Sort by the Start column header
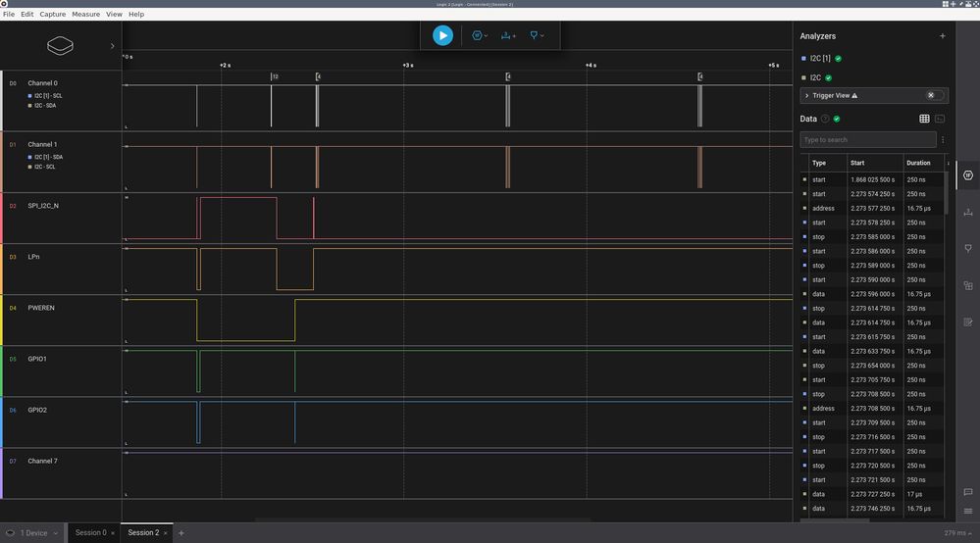 (x=856, y=163)
